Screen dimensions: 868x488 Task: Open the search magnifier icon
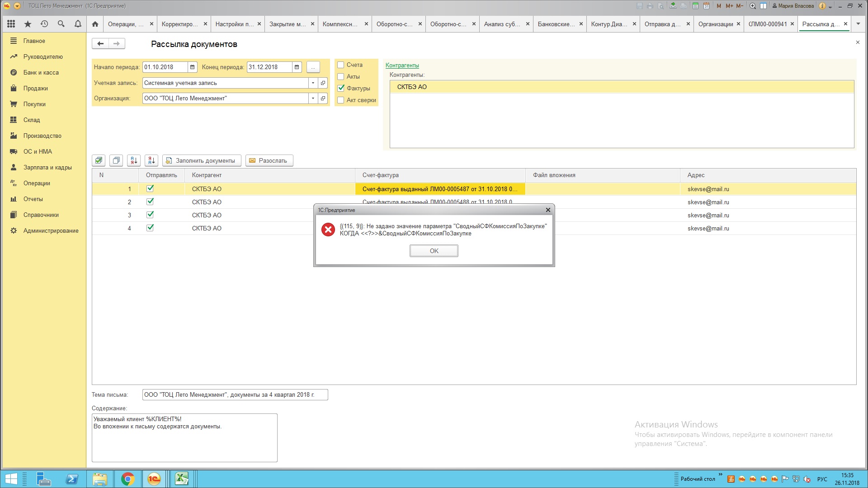61,24
